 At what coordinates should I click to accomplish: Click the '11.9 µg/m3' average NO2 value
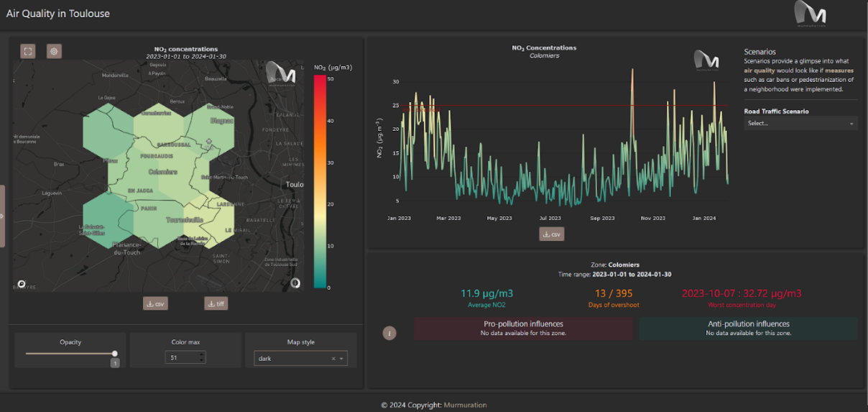[x=486, y=293]
